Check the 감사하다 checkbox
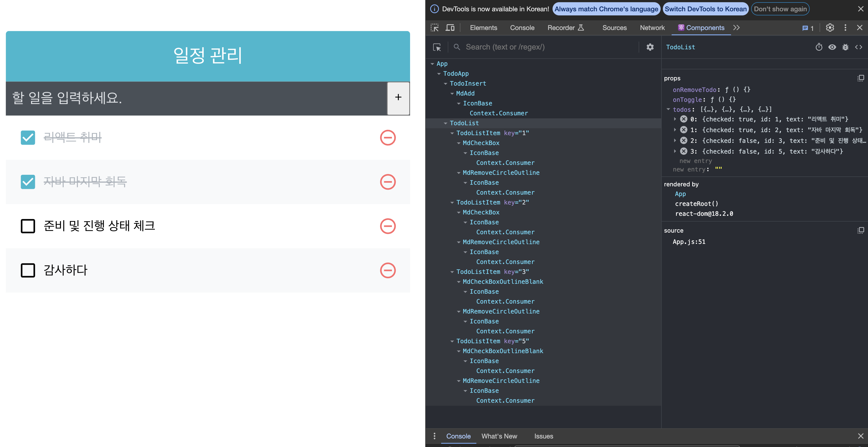 tap(28, 270)
